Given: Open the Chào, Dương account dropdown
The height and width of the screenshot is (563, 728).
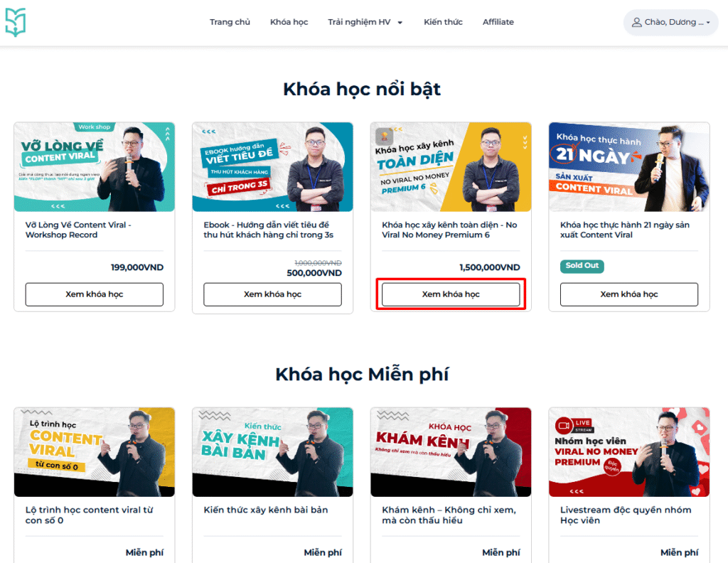Looking at the screenshot, I should [x=671, y=22].
